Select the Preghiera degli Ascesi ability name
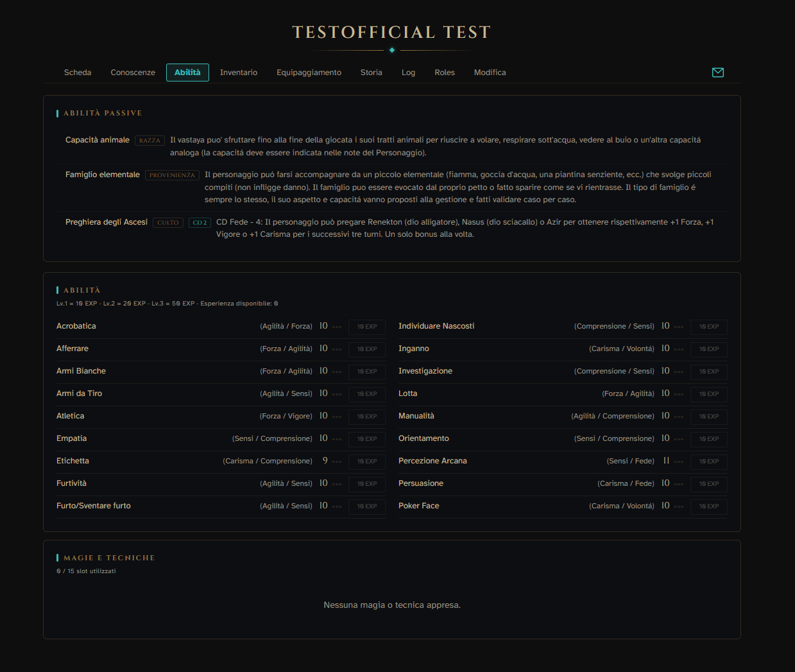This screenshot has height=672, width=795. [107, 222]
